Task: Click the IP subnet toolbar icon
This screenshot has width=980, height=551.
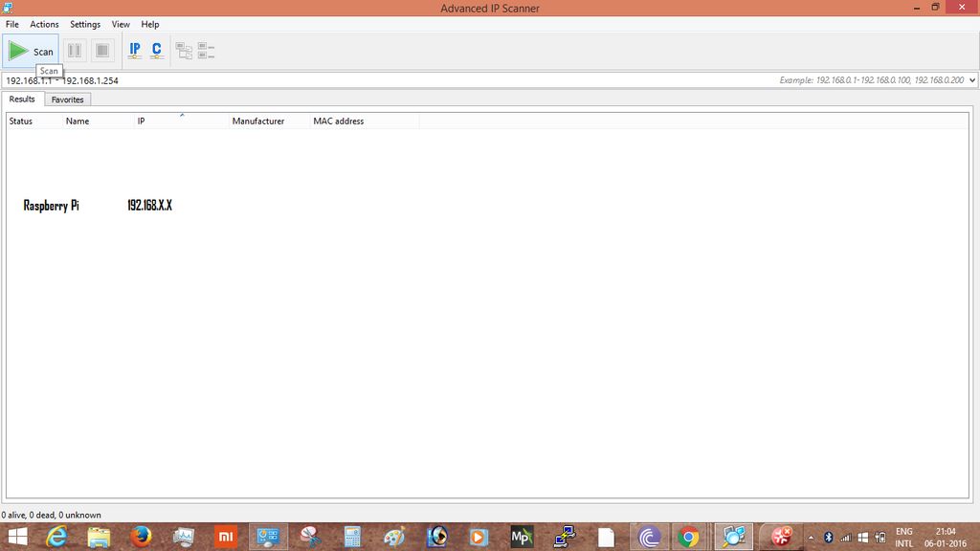Action: click(x=134, y=51)
